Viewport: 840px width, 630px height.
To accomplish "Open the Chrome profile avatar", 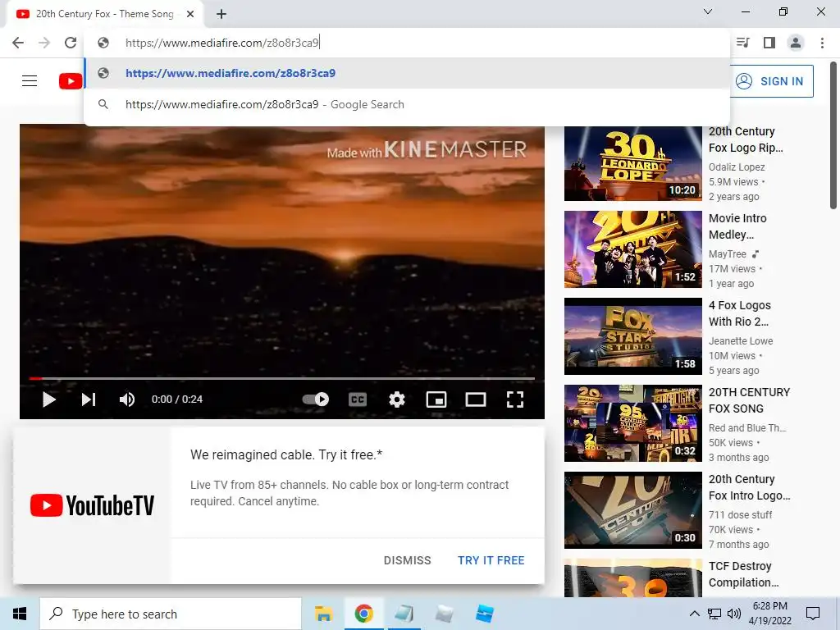I will pos(796,43).
